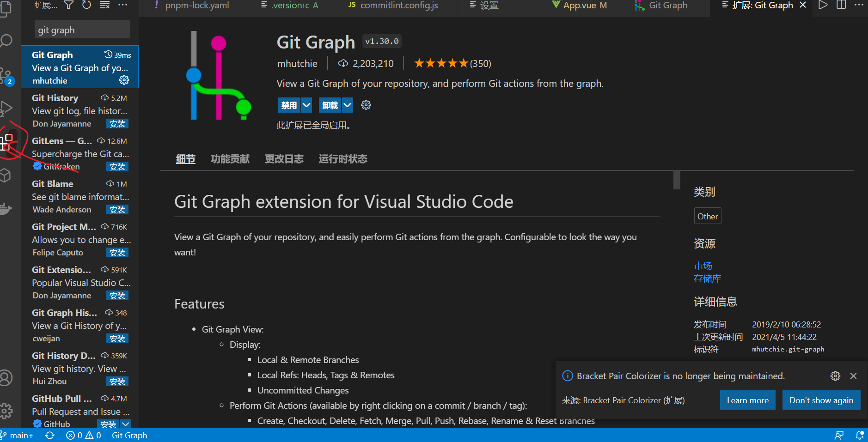Open errors and warnings in status bar
Image resolution: width=868 pixels, height=442 pixels.
(x=84, y=436)
